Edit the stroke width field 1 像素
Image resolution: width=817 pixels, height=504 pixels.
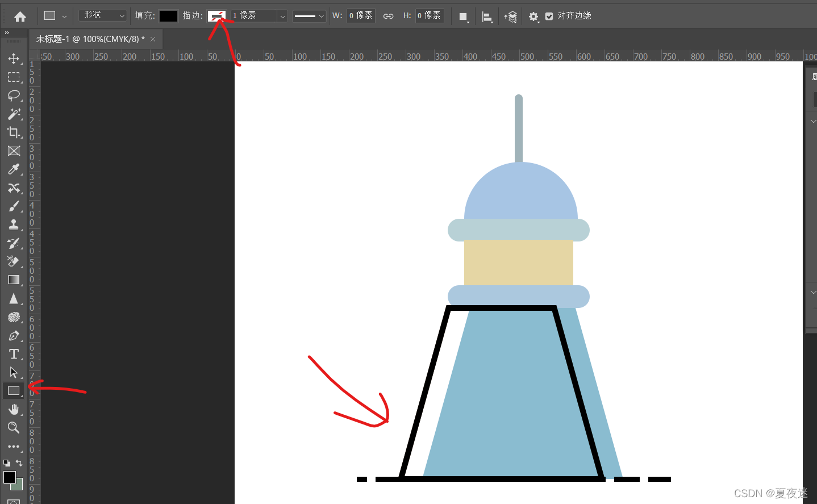(254, 15)
